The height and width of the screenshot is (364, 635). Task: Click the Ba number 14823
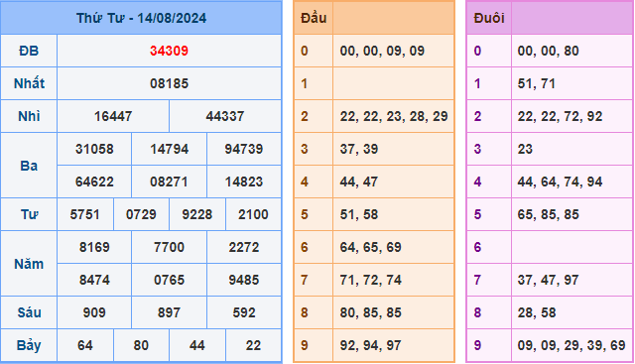click(x=244, y=182)
